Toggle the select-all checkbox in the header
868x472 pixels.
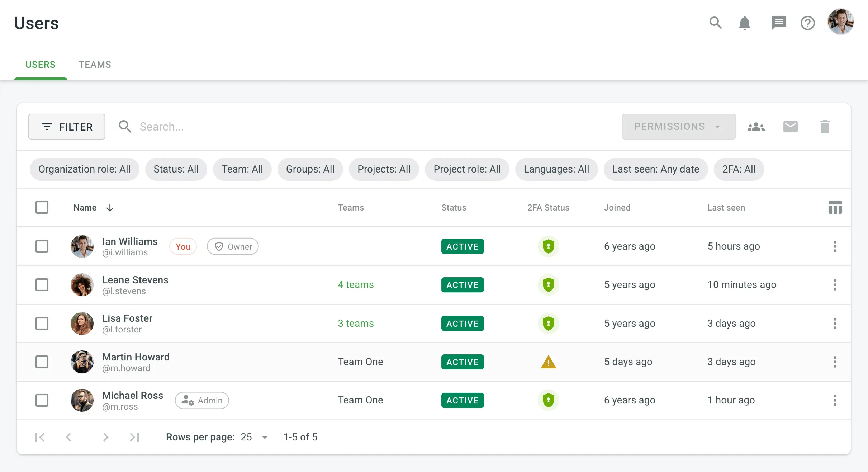[42, 207]
